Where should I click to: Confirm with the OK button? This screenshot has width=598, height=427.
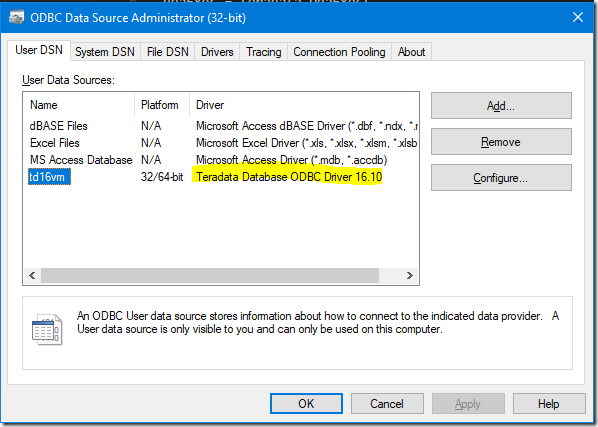click(306, 403)
